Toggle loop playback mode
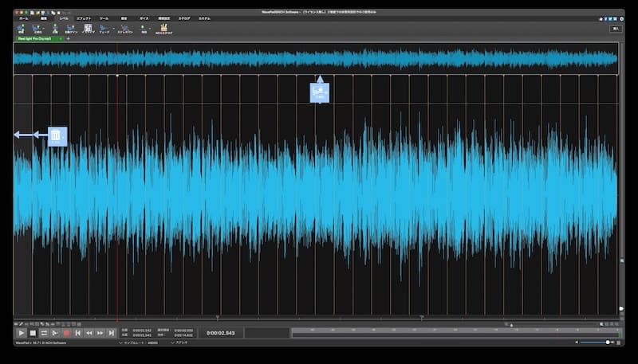 (44, 333)
